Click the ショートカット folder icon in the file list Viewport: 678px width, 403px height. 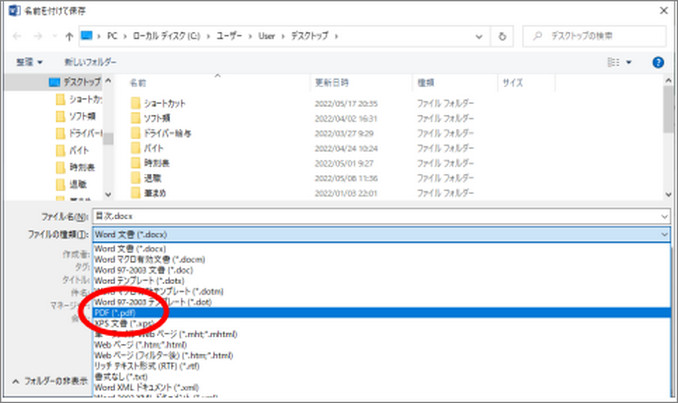click(136, 103)
